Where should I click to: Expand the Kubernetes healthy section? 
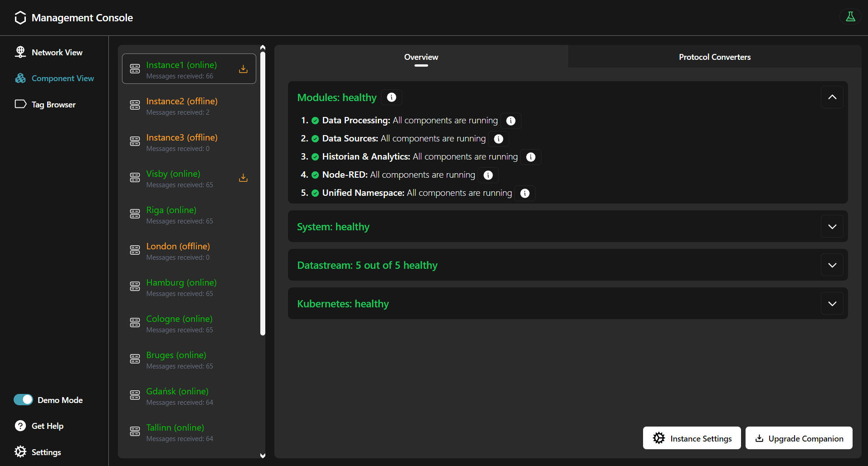click(x=832, y=303)
